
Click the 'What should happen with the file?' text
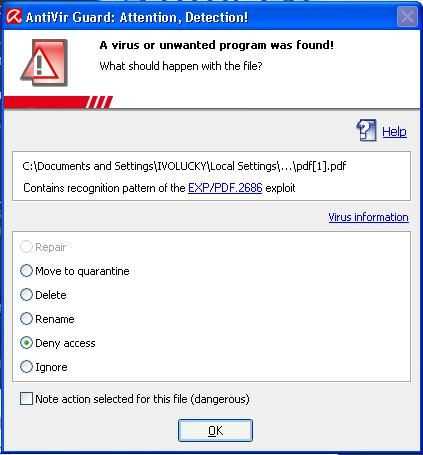(181, 66)
